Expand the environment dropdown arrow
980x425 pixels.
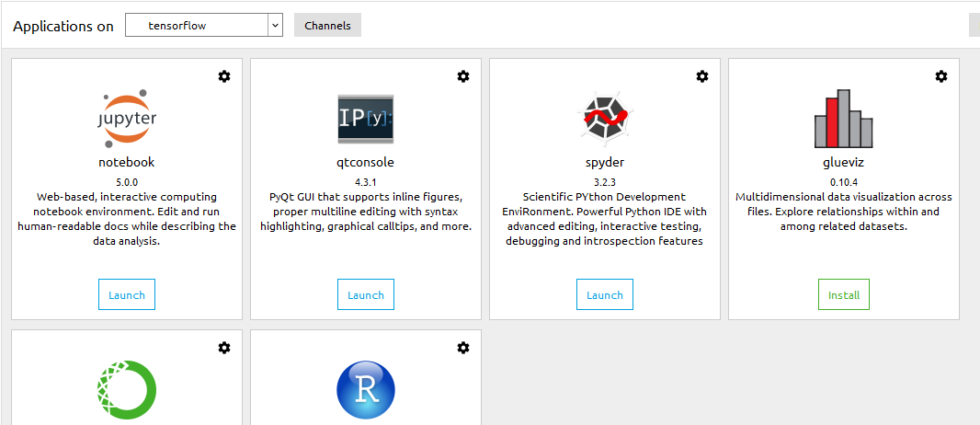pos(275,26)
